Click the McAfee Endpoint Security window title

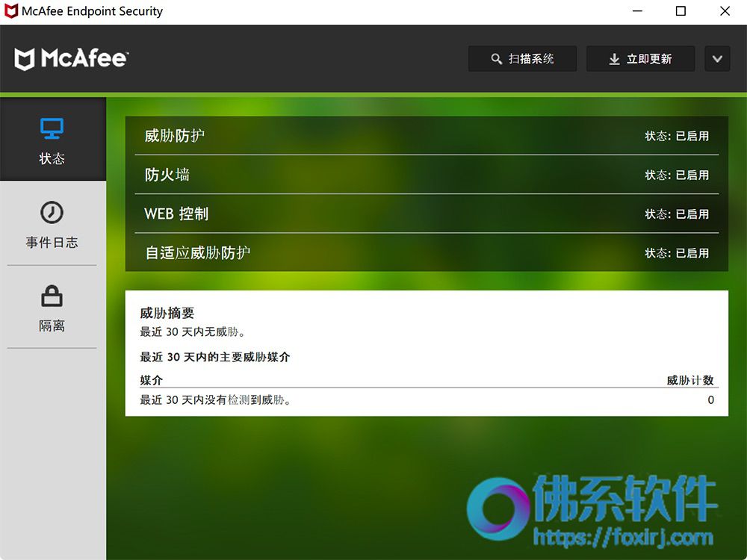pos(93,11)
